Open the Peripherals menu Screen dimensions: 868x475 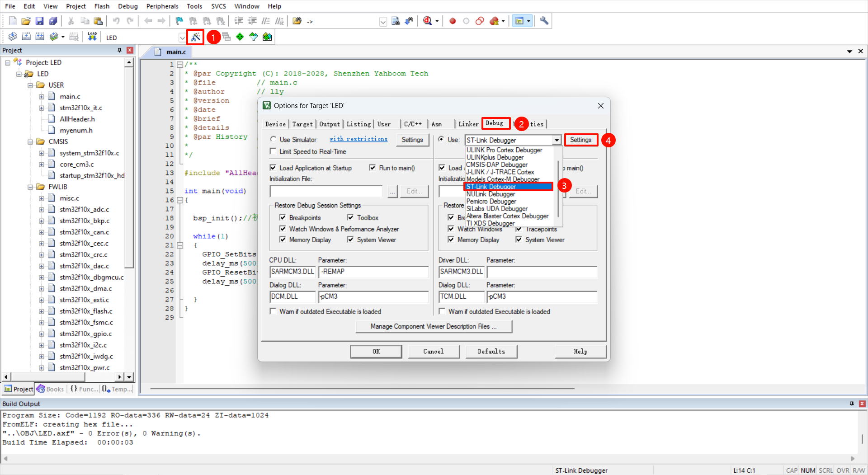coord(162,6)
